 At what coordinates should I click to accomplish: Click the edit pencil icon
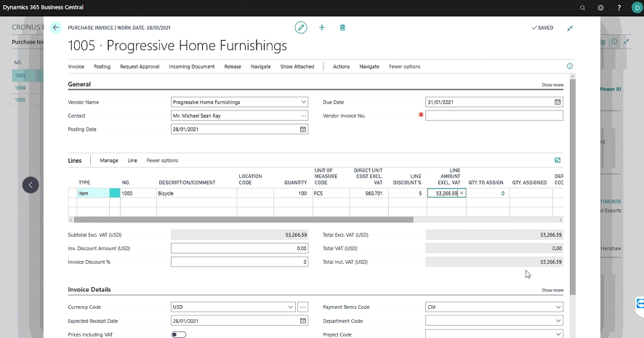(301, 28)
